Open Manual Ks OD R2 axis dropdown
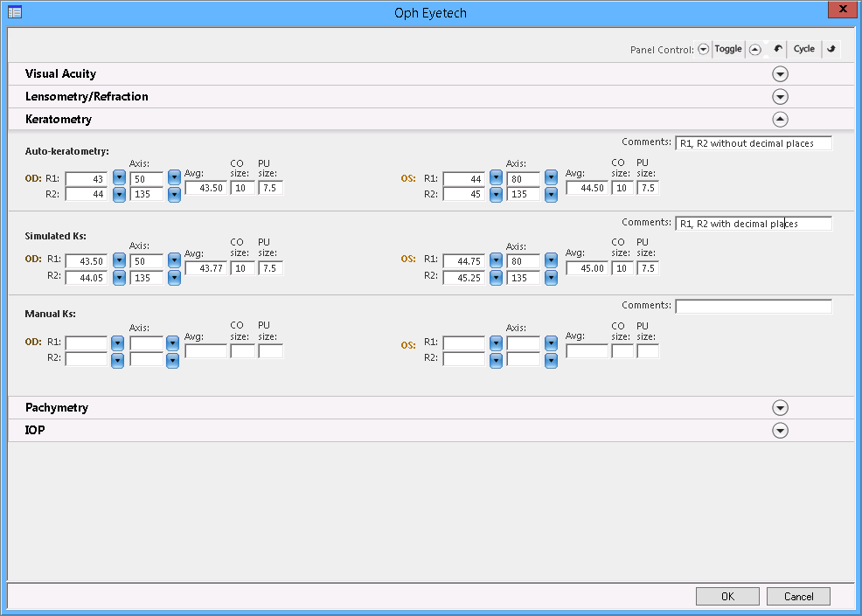The height and width of the screenshot is (616, 862). 172,361
